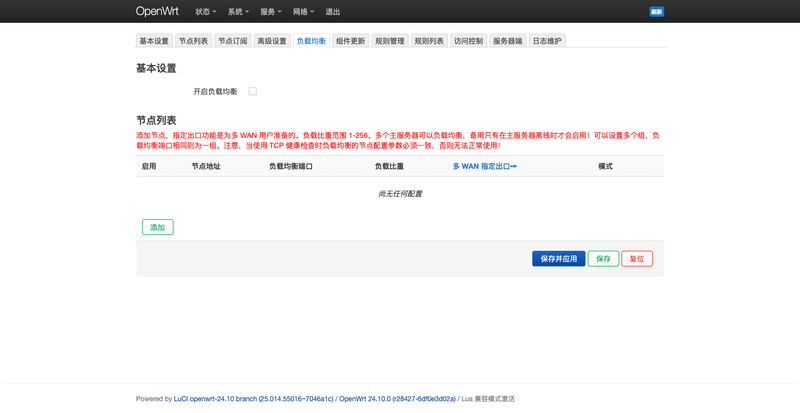The image size is (800, 413).
Task: Select the 访问控制 tab
Action: point(467,41)
